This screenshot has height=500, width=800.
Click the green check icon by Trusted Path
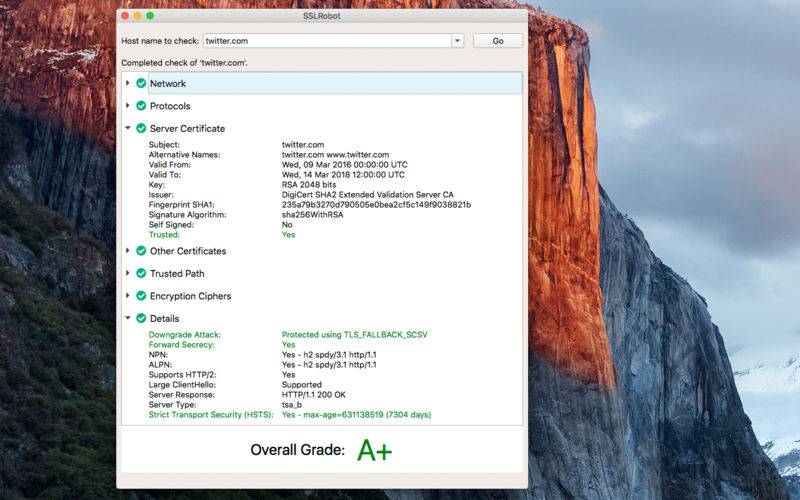141,273
